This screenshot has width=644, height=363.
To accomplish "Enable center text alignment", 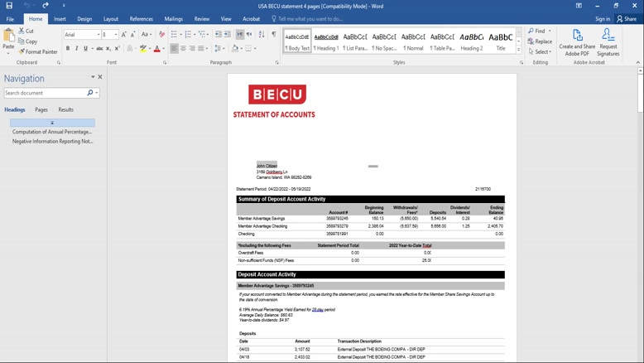I will coord(184,49).
